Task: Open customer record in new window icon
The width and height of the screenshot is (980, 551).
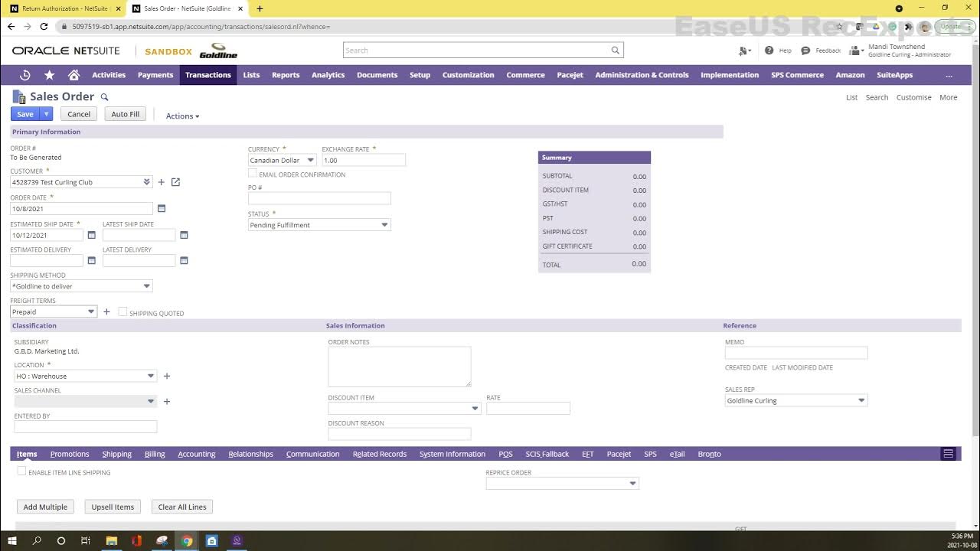Action: tap(175, 182)
